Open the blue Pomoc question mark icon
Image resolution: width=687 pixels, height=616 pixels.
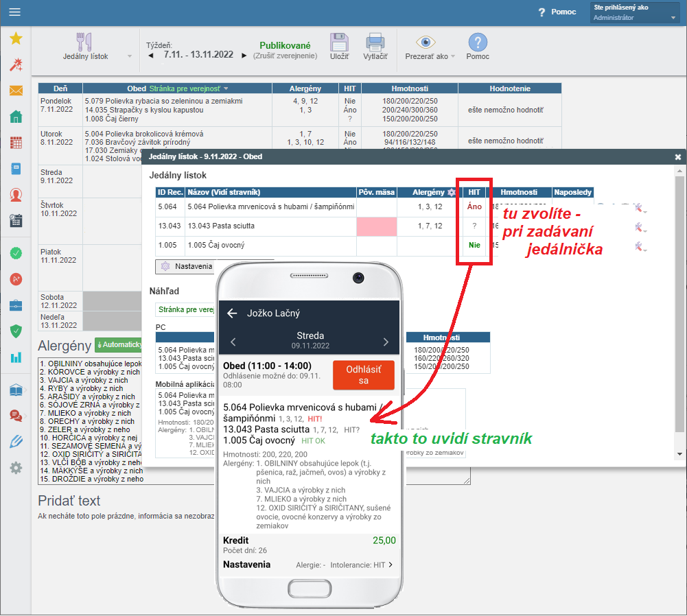(x=477, y=47)
